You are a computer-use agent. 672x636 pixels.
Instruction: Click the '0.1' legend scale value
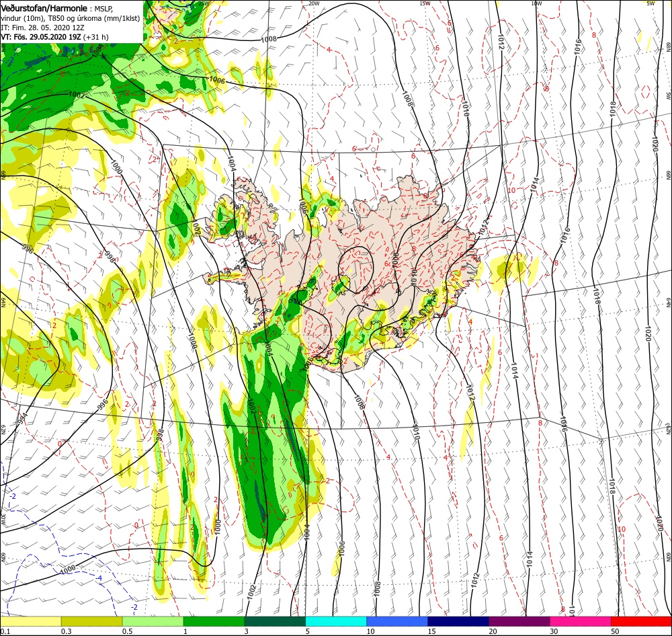pos(5,631)
